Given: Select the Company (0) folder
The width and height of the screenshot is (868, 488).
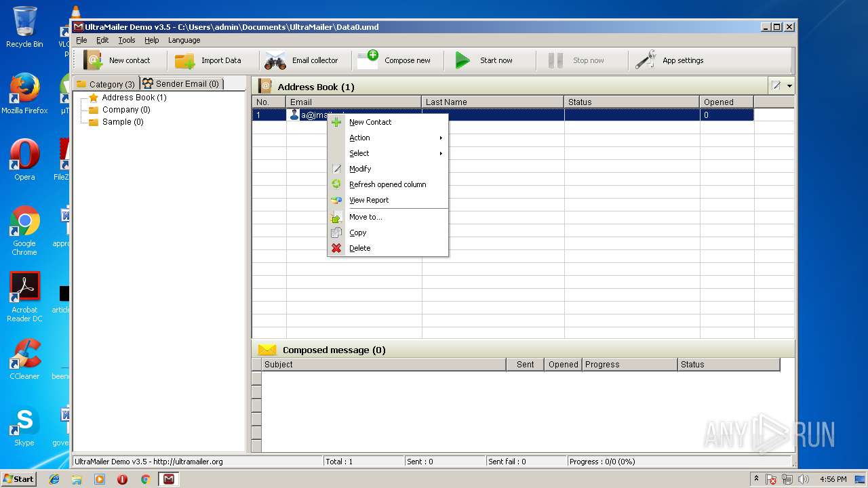Looking at the screenshot, I should click(126, 110).
